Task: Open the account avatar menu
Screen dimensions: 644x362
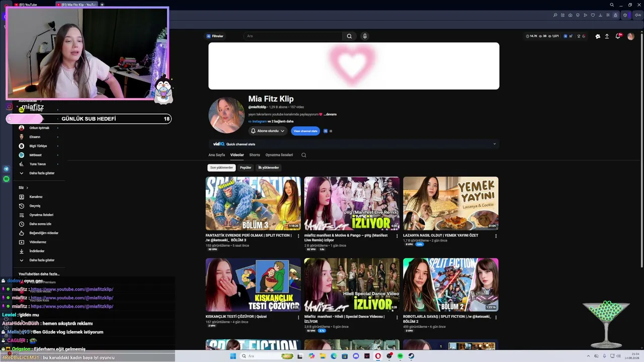Action: pos(630,36)
